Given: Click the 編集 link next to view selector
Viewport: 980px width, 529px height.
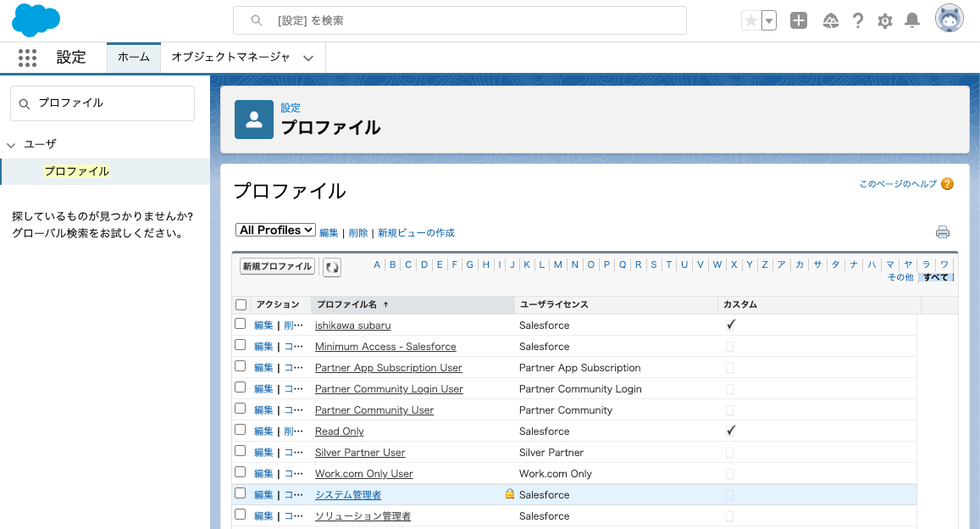Looking at the screenshot, I should [329, 232].
